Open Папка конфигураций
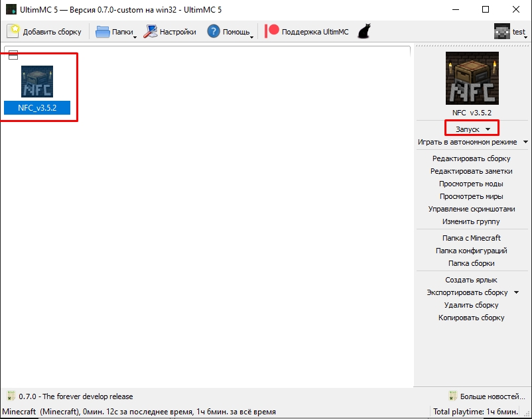 [x=471, y=251]
